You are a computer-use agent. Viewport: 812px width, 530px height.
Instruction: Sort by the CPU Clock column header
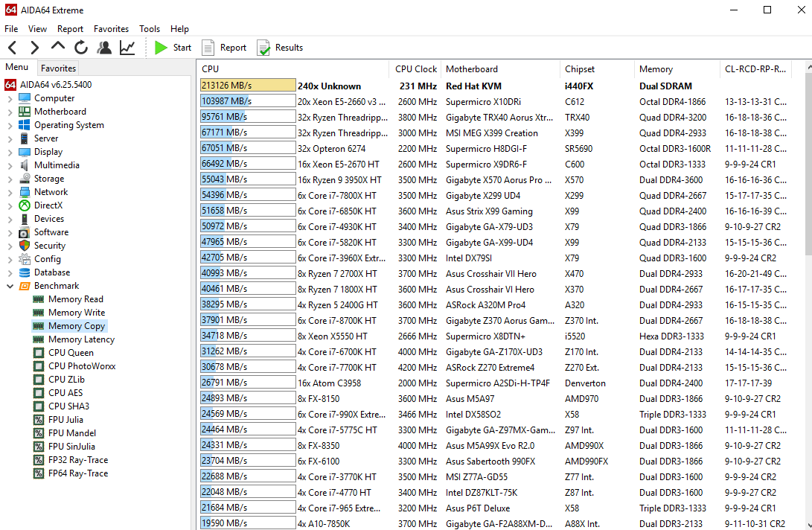tap(416, 69)
